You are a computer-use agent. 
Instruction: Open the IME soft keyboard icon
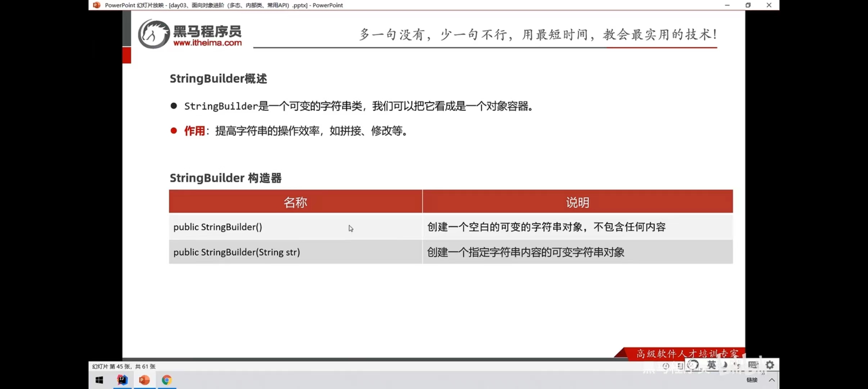click(753, 365)
